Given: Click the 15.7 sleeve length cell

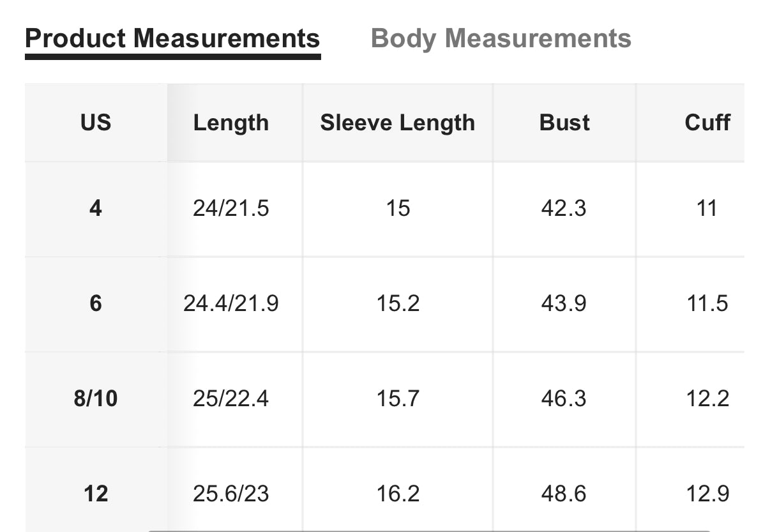Looking at the screenshot, I should click(x=398, y=399).
